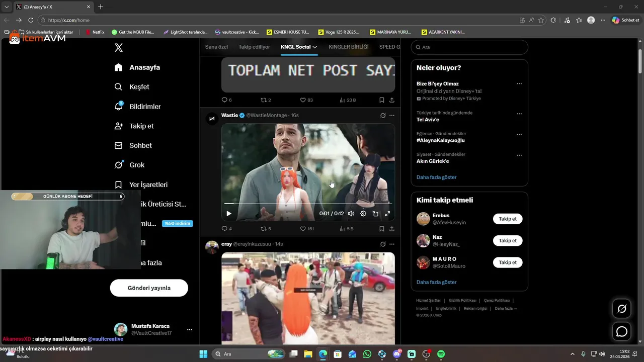644x362 pixels.
Task: Switch to KINGLER BİRLİĞİ tab
Action: click(x=349, y=47)
